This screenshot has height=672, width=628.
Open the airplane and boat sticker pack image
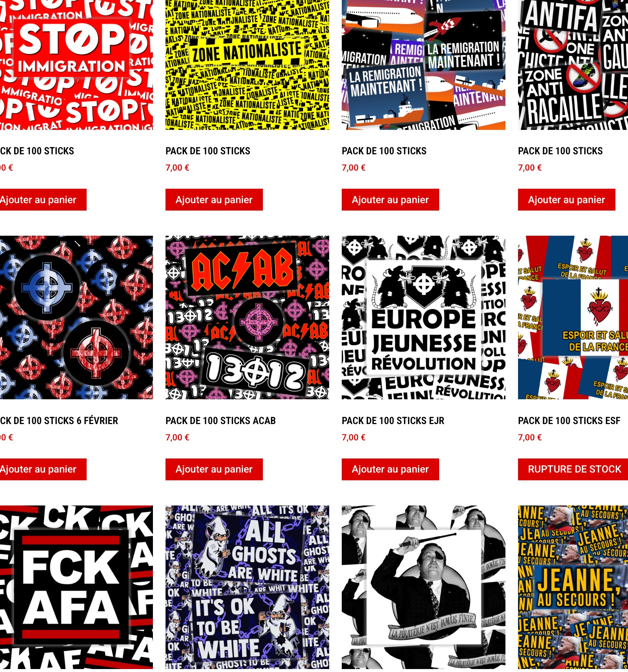point(423,65)
